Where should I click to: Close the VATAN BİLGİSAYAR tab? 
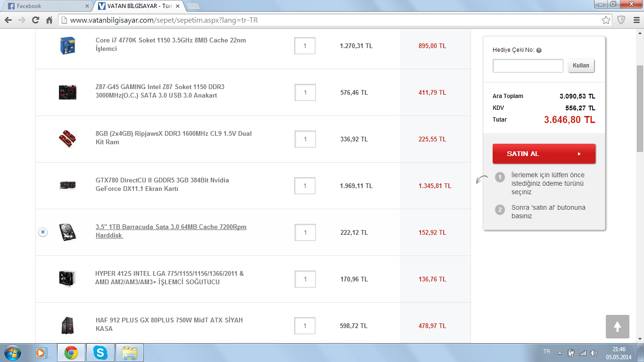coord(177,6)
